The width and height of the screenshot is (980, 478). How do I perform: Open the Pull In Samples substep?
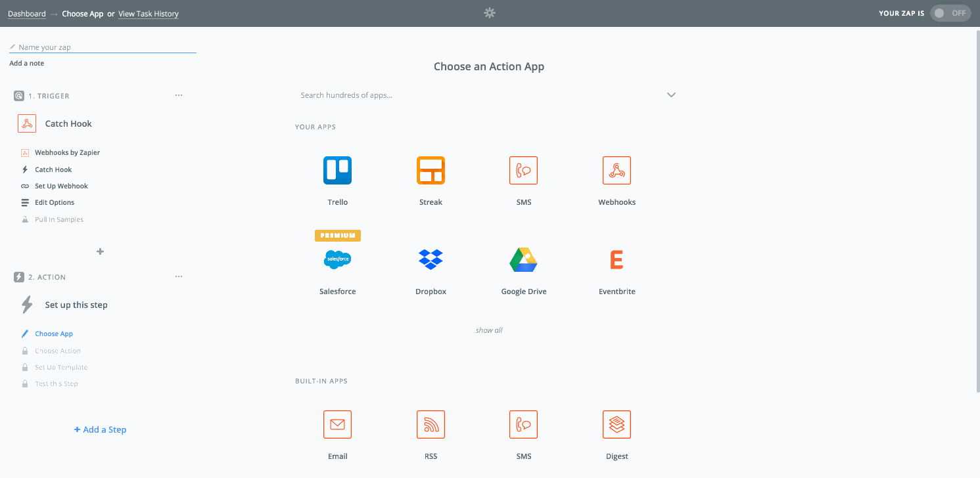point(59,219)
